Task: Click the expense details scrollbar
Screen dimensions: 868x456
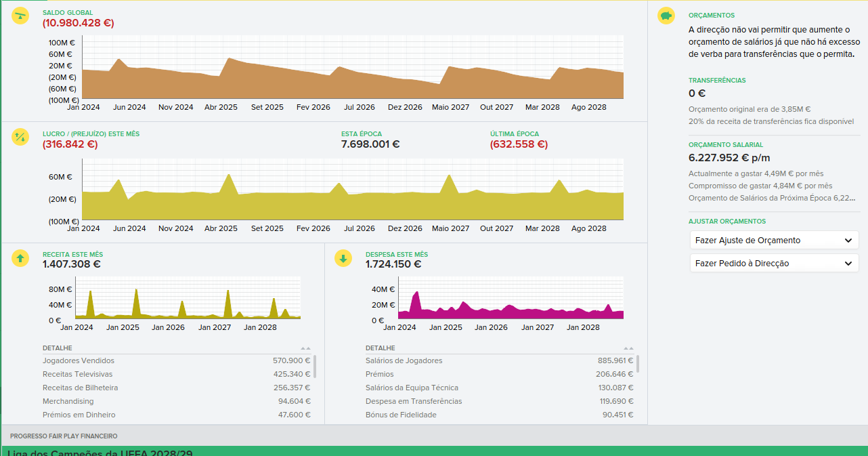Action: pyautogui.click(x=638, y=364)
